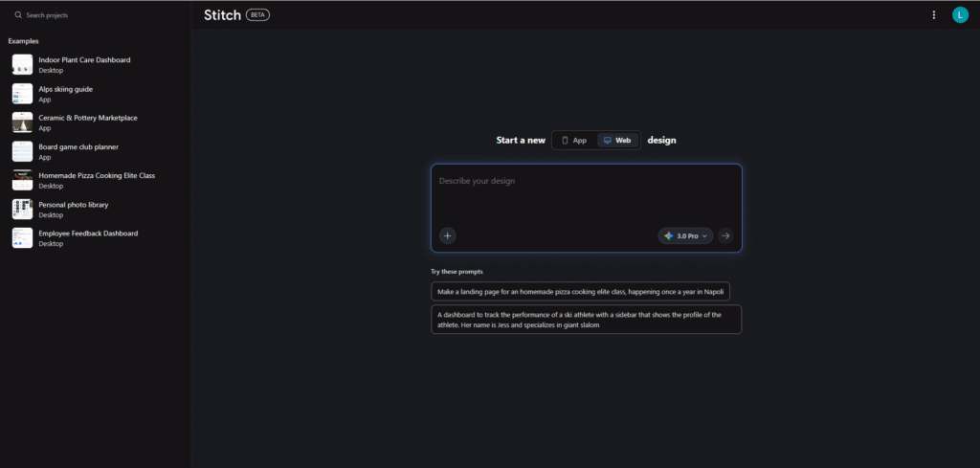This screenshot has width=980, height=468.
Task: Open the three-dot more options menu
Action: click(x=934, y=14)
